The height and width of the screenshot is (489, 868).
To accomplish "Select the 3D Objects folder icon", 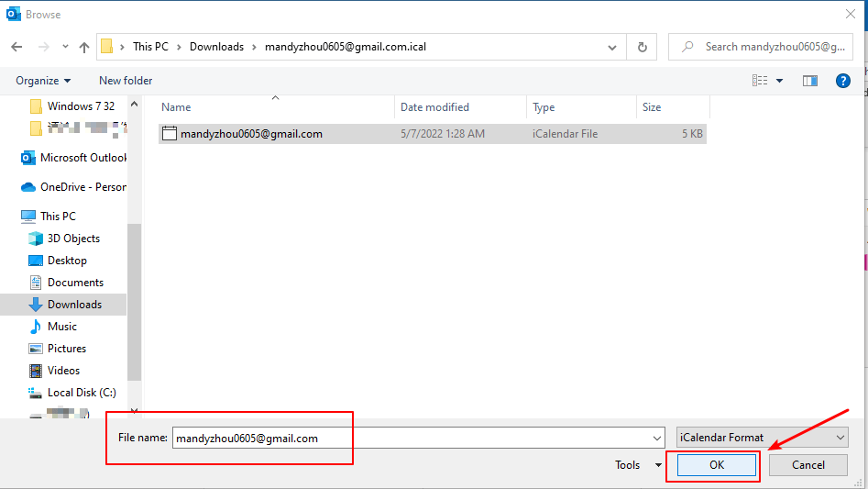I will coord(36,239).
